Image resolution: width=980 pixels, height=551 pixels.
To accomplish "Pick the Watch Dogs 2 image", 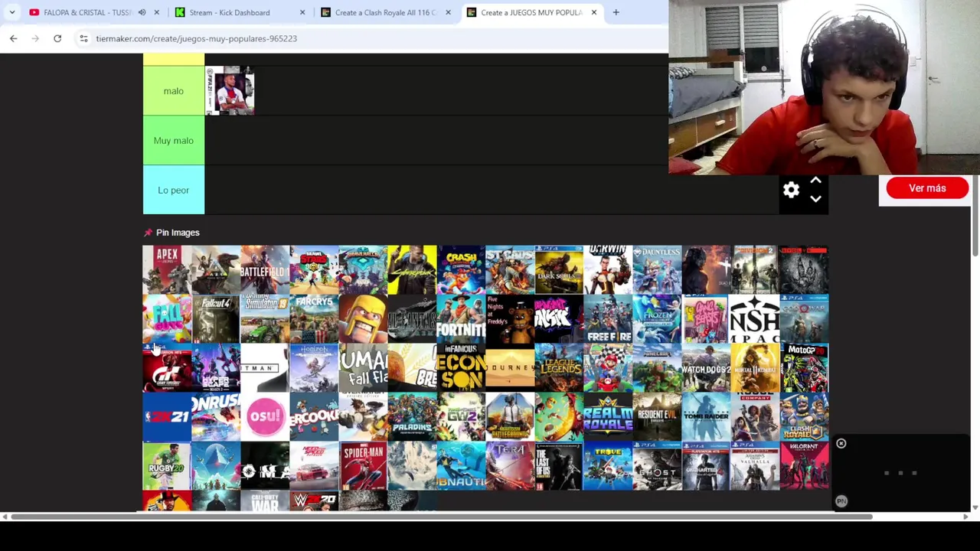I will click(706, 368).
